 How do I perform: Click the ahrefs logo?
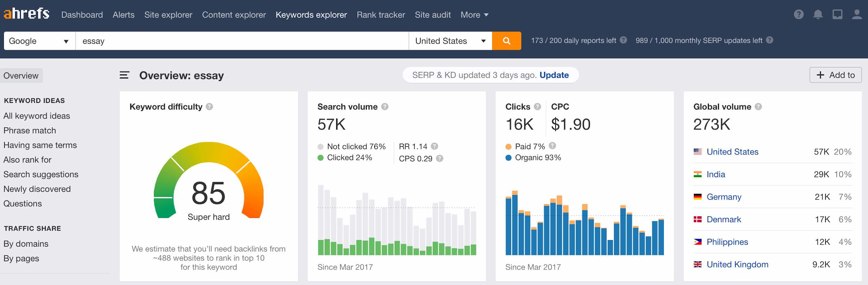pyautogui.click(x=27, y=14)
